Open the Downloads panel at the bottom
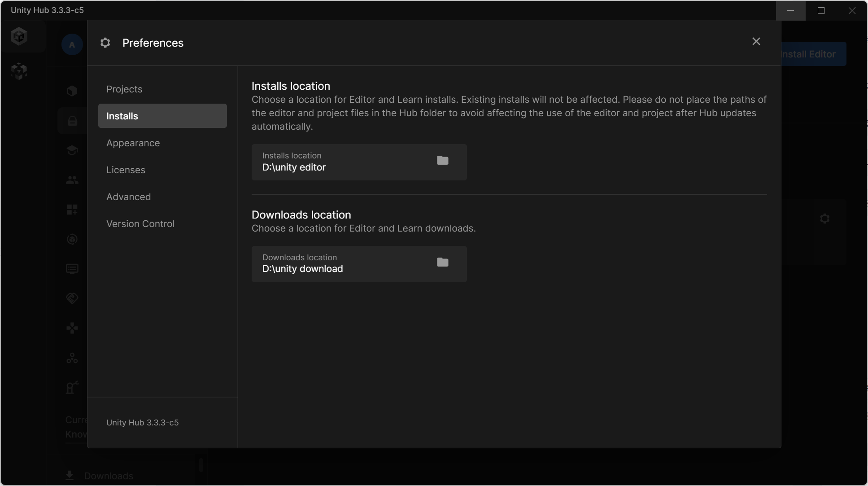The image size is (868, 486). click(x=108, y=476)
